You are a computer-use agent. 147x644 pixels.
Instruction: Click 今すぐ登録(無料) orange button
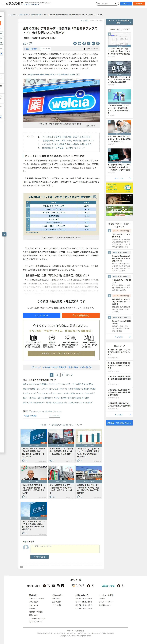point(81,315)
